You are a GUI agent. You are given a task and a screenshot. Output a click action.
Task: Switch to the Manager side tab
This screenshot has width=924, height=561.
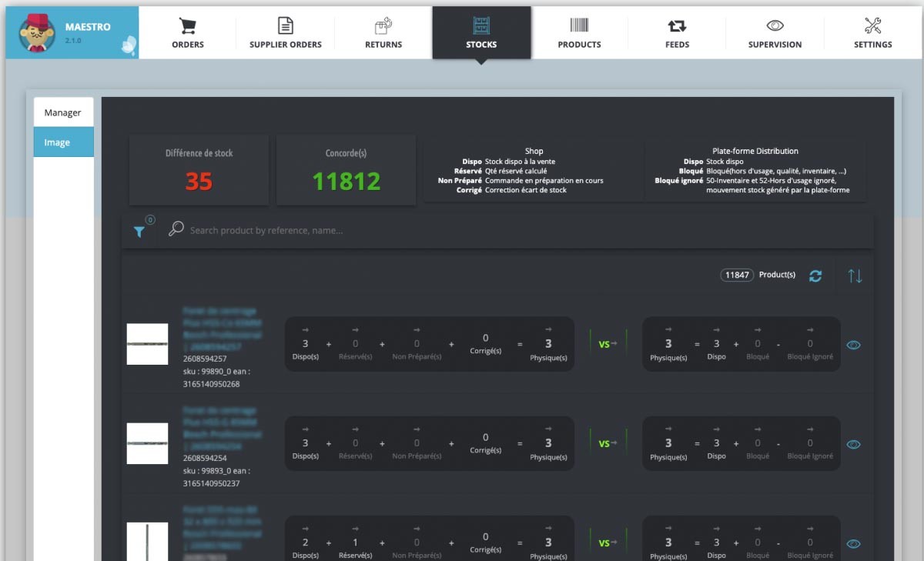click(x=63, y=112)
